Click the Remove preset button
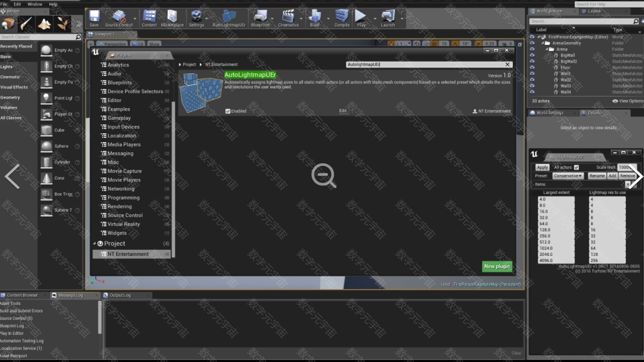The height and width of the screenshot is (362, 644). [x=627, y=176]
